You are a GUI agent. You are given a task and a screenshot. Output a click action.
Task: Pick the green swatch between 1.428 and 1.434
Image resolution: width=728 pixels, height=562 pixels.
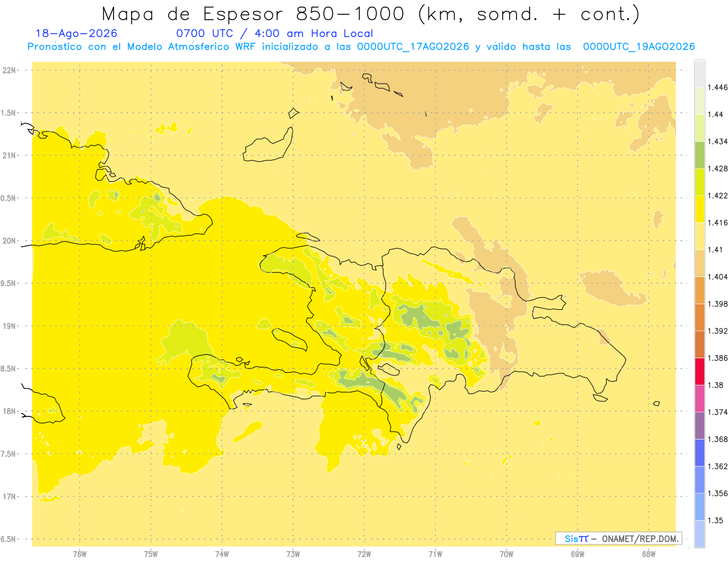point(699,155)
